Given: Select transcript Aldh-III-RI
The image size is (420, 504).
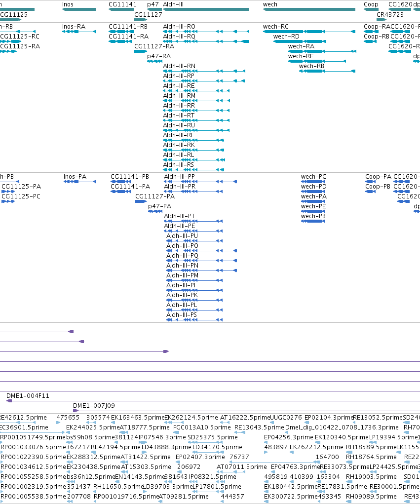Looking at the screenshot, I should click(x=178, y=135).
